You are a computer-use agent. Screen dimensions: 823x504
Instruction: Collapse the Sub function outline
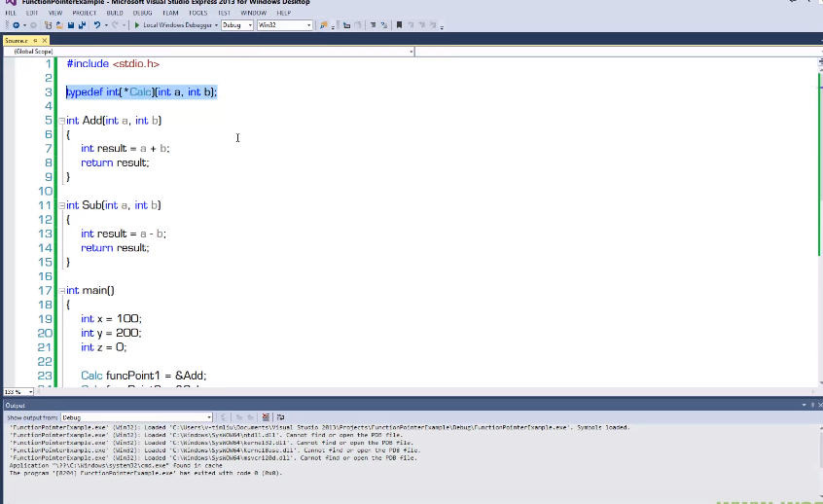tap(62, 206)
